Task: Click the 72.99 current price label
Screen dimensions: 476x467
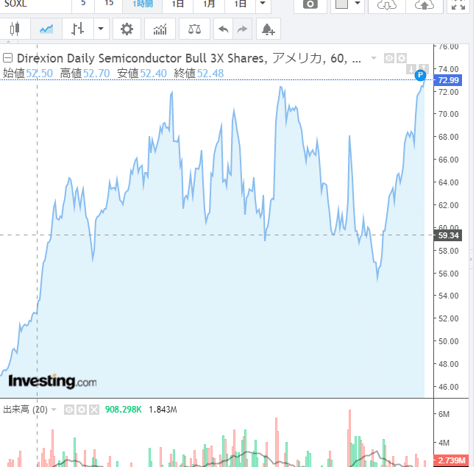Action: coord(448,80)
